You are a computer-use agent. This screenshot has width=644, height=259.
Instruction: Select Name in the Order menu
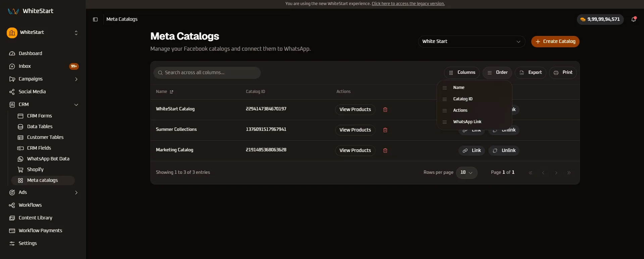[x=474, y=88]
